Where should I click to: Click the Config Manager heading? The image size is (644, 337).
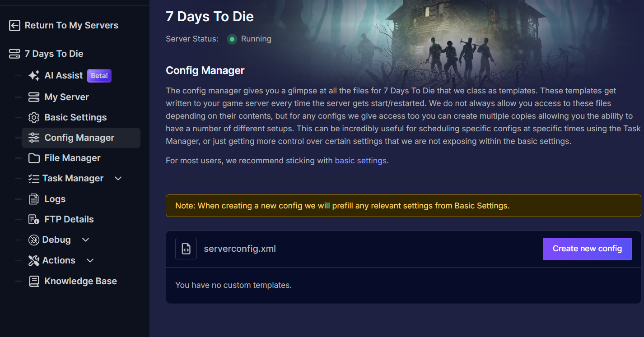click(205, 70)
